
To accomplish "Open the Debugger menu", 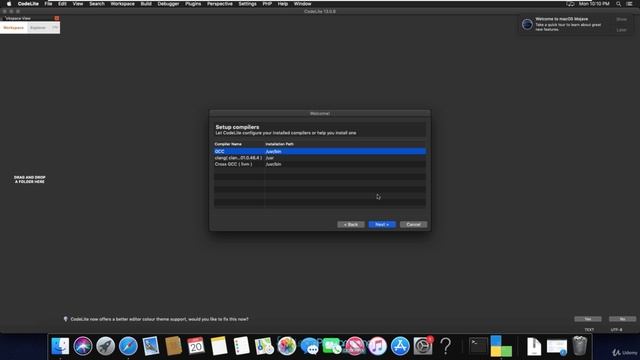I will (x=168, y=4).
